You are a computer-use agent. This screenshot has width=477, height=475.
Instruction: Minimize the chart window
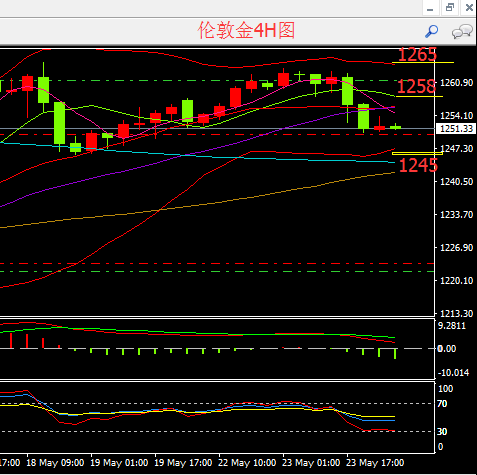430,8
